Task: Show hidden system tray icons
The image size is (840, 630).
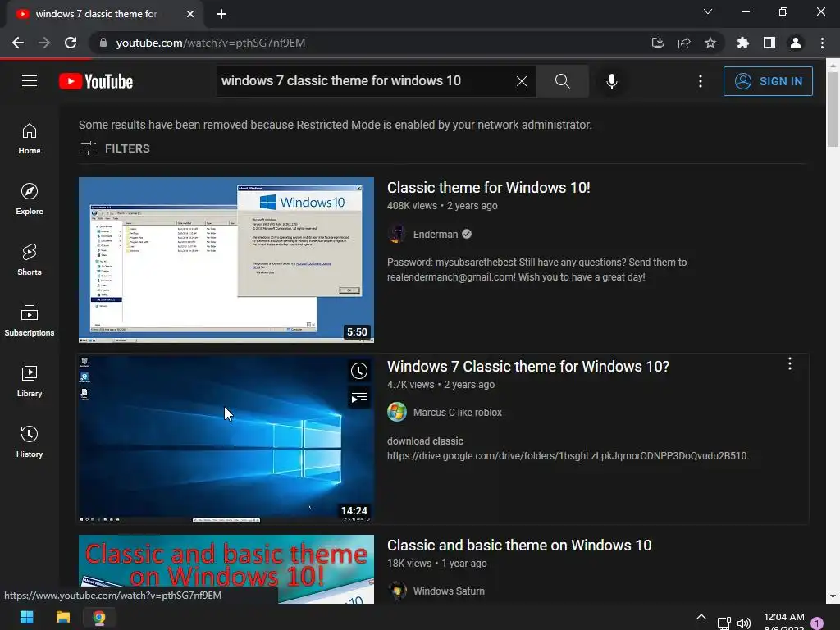Action: (701, 617)
